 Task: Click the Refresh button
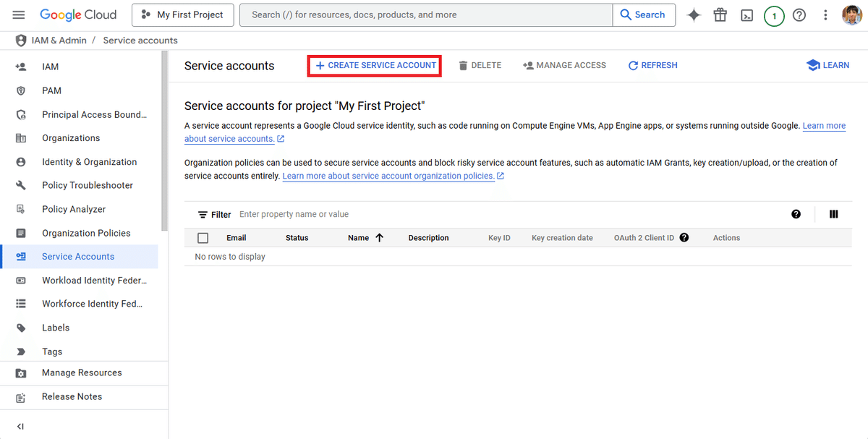(652, 65)
